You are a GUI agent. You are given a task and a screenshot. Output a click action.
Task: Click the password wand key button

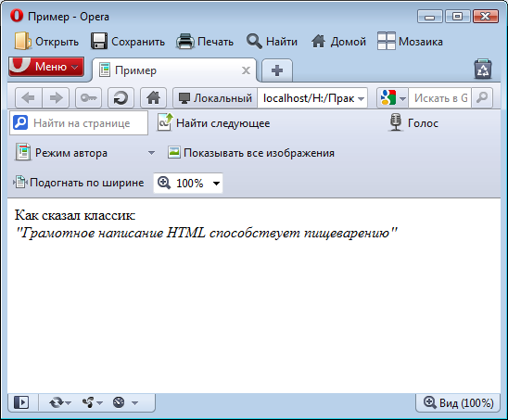tap(88, 97)
